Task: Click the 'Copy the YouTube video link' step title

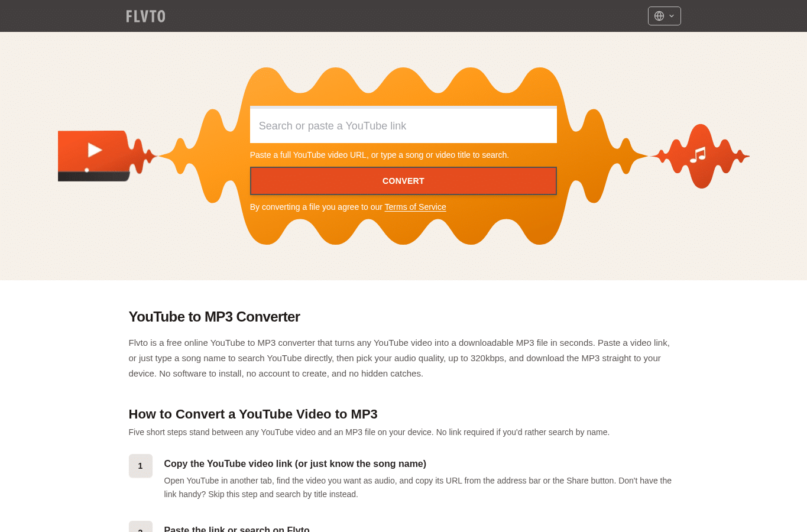Action: (295, 464)
